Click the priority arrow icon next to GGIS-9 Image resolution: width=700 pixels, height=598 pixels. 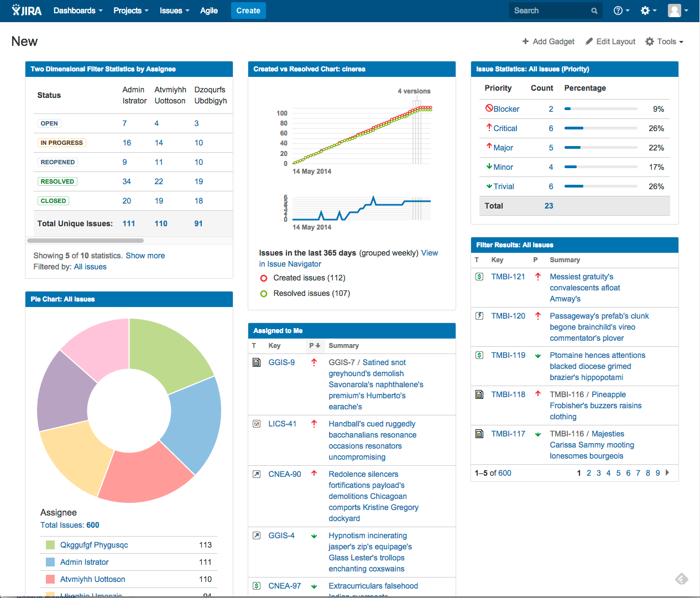pos(315,362)
